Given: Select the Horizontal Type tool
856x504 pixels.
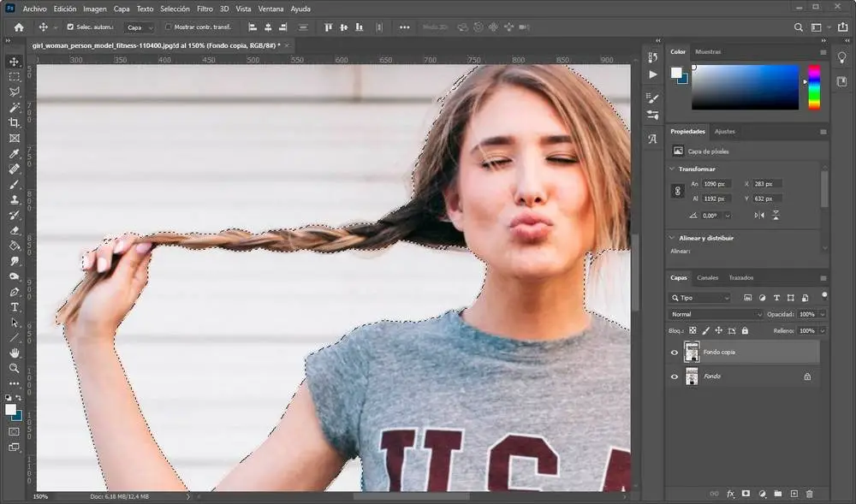Looking at the screenshot, I should 15,307.
